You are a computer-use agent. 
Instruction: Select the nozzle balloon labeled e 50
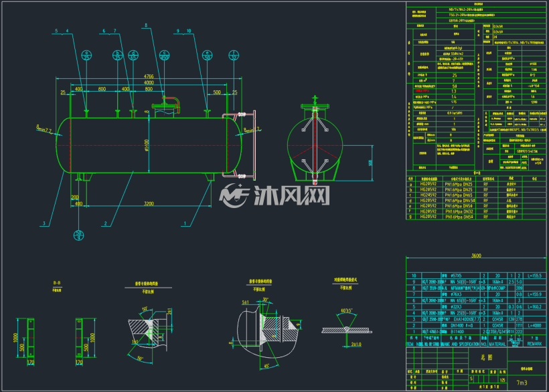coord(208,56)
